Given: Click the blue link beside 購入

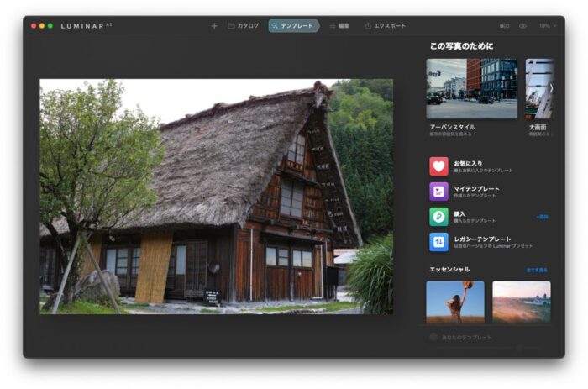Looking at the screenshot, I should coord(542,217).
